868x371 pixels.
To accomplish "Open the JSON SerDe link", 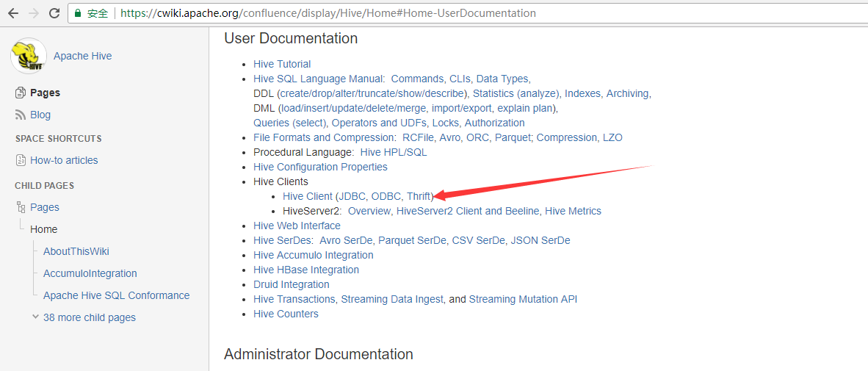I will [540, 240].
